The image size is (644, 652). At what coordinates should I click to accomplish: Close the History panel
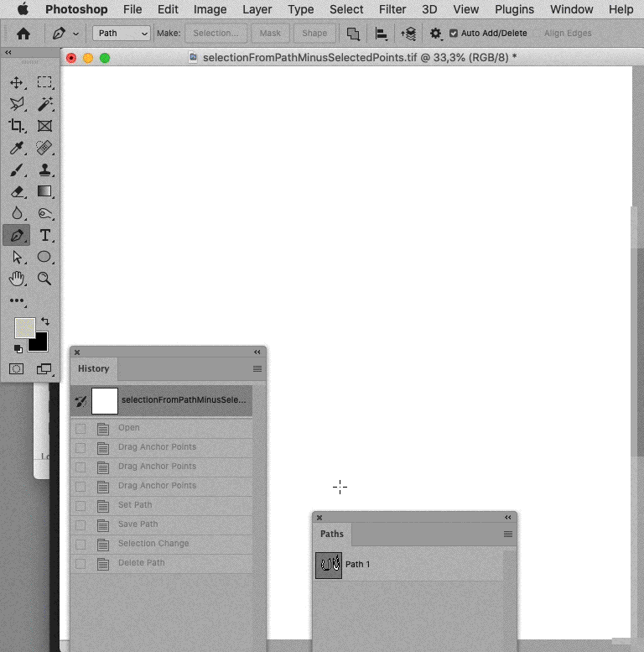[77, 352]
